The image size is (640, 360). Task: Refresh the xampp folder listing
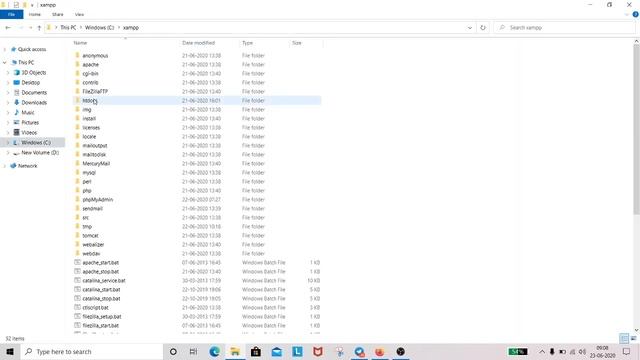[x=483, y=28]
